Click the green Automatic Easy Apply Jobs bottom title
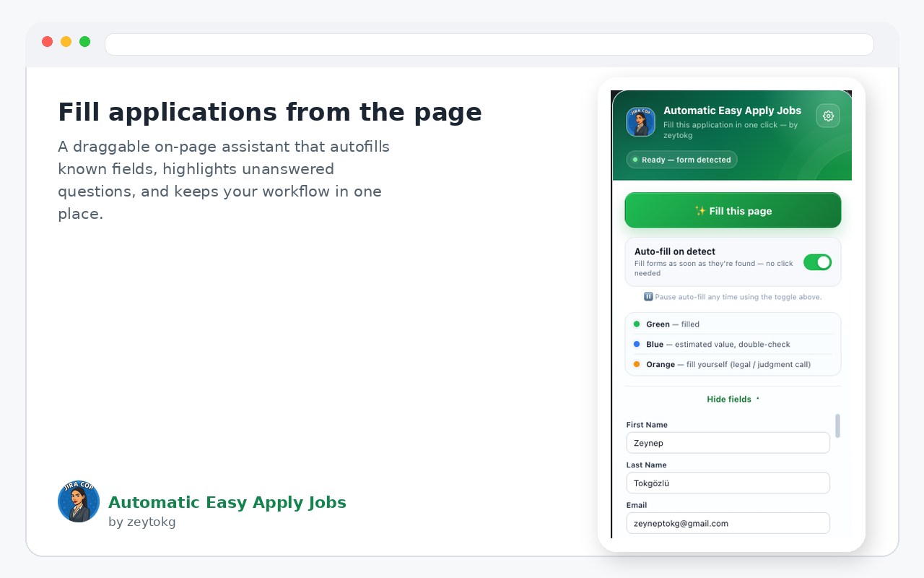924x578 pixels. coord(227,502)
